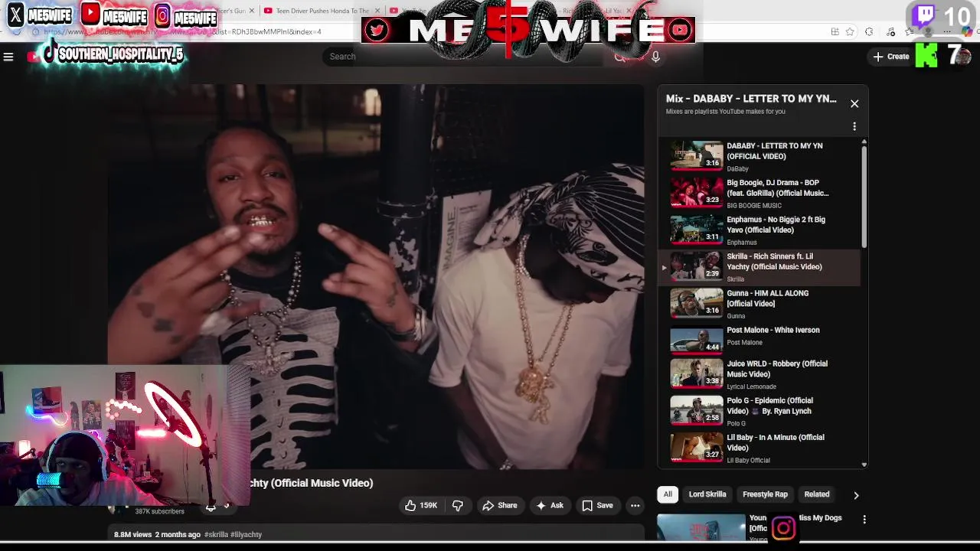Click the 'DaBaby' channel name in playlist
Image resolution: width=980 pixels, height=551 pixels.
(x=737, y=169)
